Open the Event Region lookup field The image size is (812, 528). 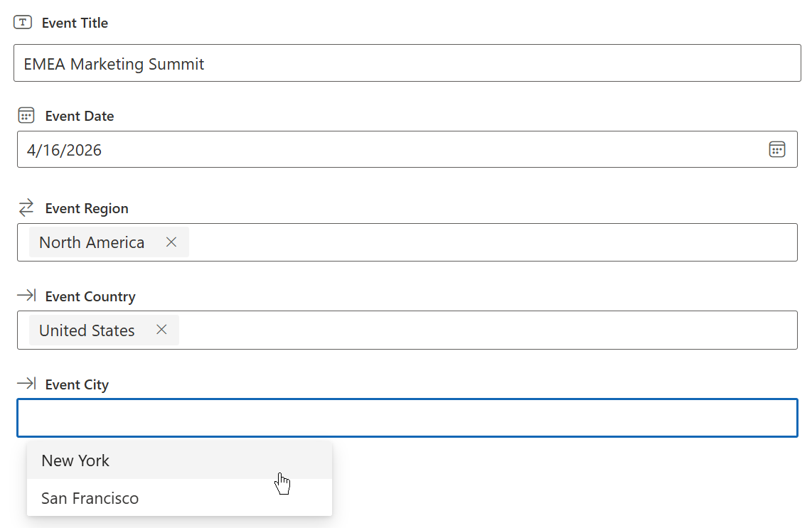coord(491,242)
